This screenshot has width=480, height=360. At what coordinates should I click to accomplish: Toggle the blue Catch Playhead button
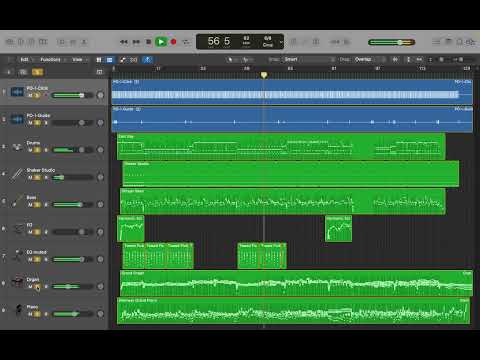coord(147,60)
